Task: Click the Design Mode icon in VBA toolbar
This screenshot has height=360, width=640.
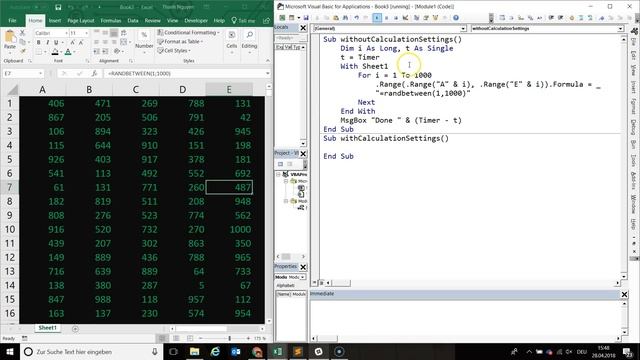Action: [x=405, y=18]
